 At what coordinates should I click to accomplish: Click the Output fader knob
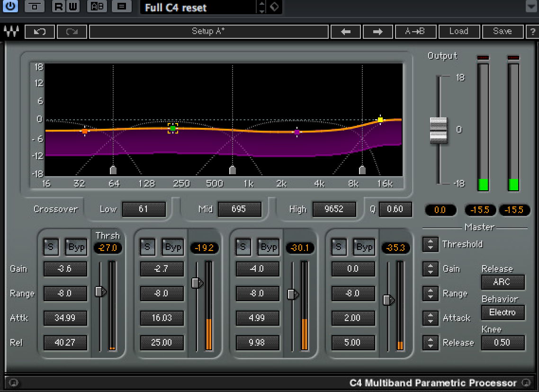pyautogui.click(x=439, y=130)
